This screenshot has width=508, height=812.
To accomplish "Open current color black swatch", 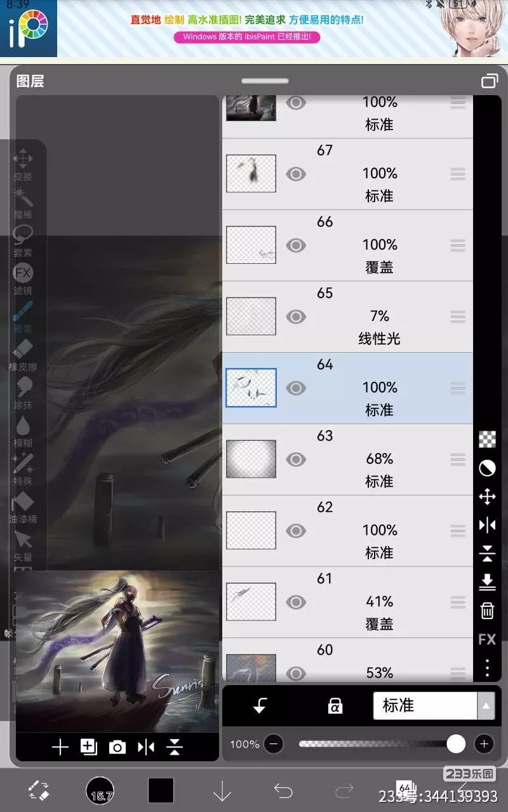I will coord(161,790).
